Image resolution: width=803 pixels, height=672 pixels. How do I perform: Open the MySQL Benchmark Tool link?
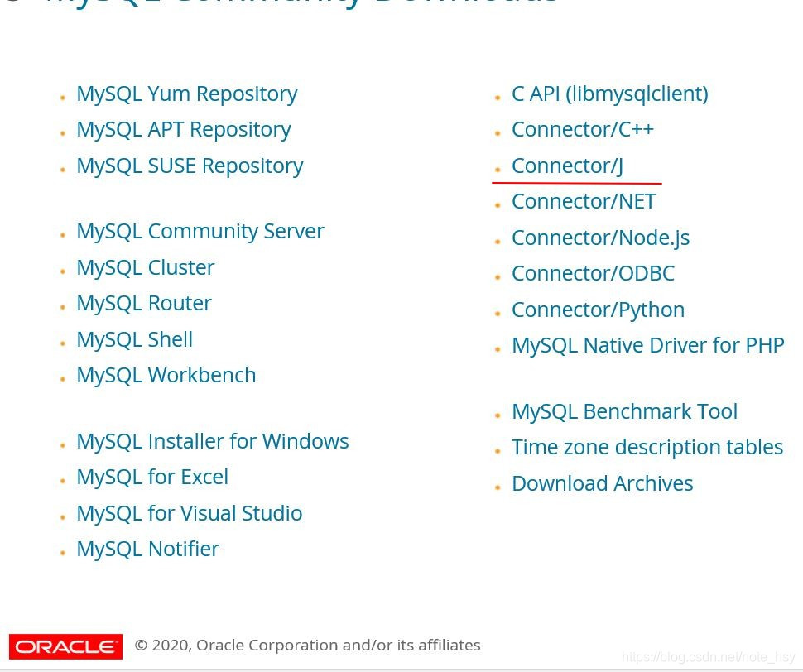pyautogui.click(x=625, y=412)
